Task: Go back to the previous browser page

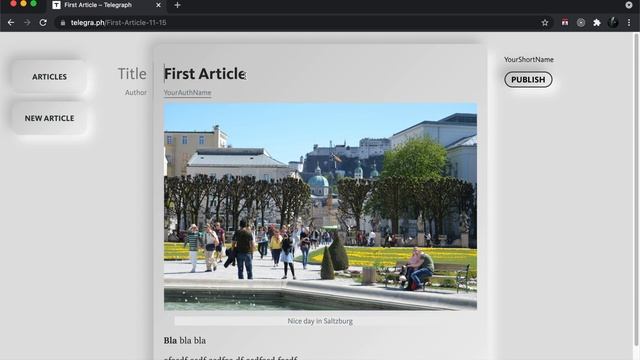Action: (11, 22)
